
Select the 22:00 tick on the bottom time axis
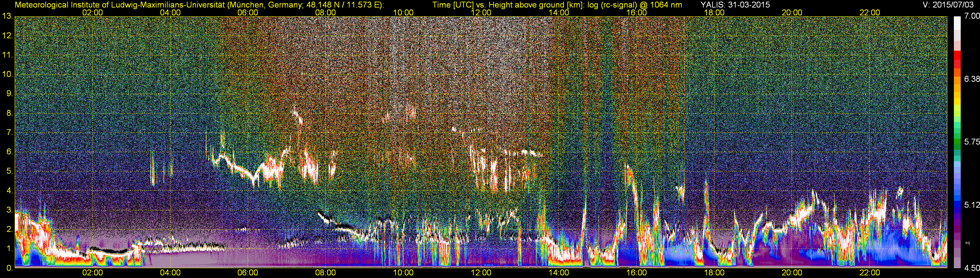click(x=870, y=273)
